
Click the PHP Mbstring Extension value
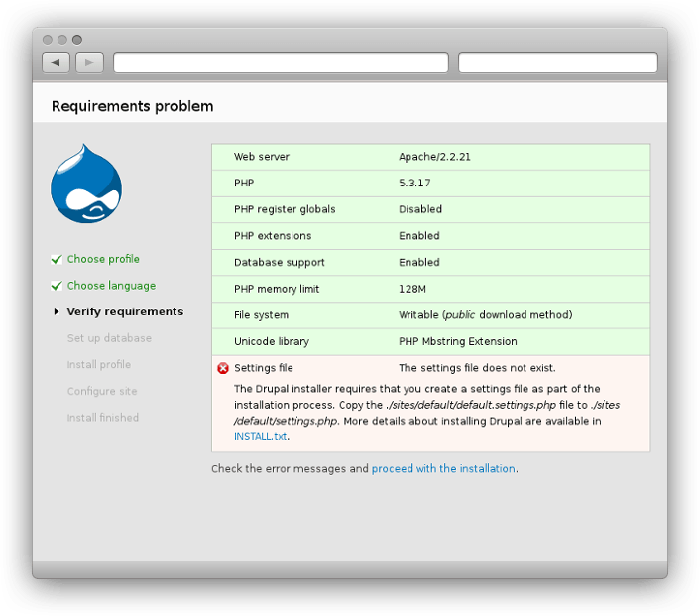coord(458,341)
